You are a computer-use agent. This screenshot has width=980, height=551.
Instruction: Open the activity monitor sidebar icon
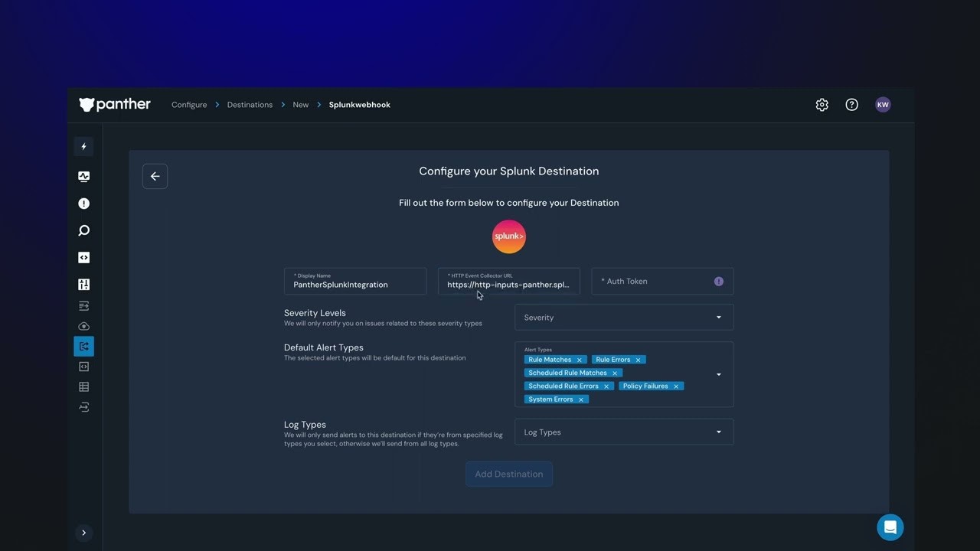pyautogui.click(x=84, y=177)
